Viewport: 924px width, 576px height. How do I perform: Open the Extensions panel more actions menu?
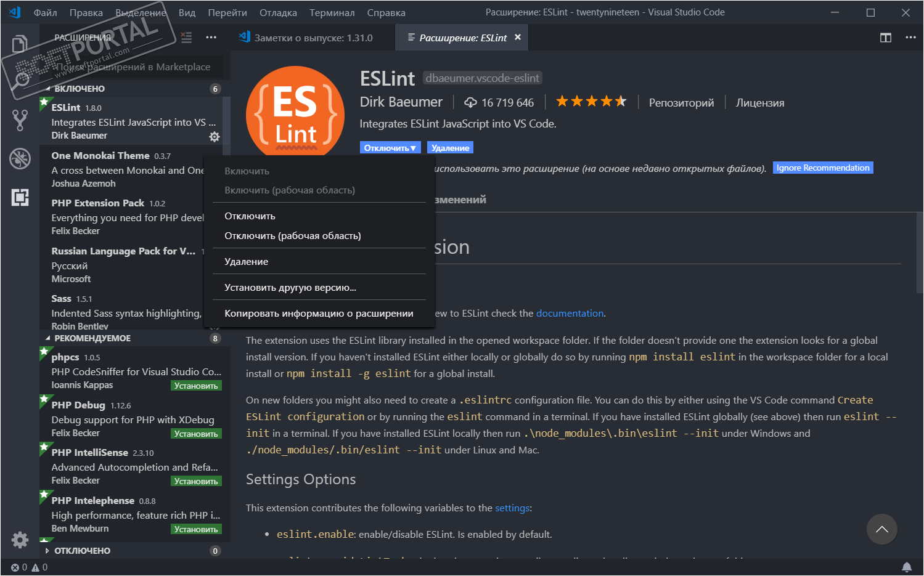tap(211, 38)
